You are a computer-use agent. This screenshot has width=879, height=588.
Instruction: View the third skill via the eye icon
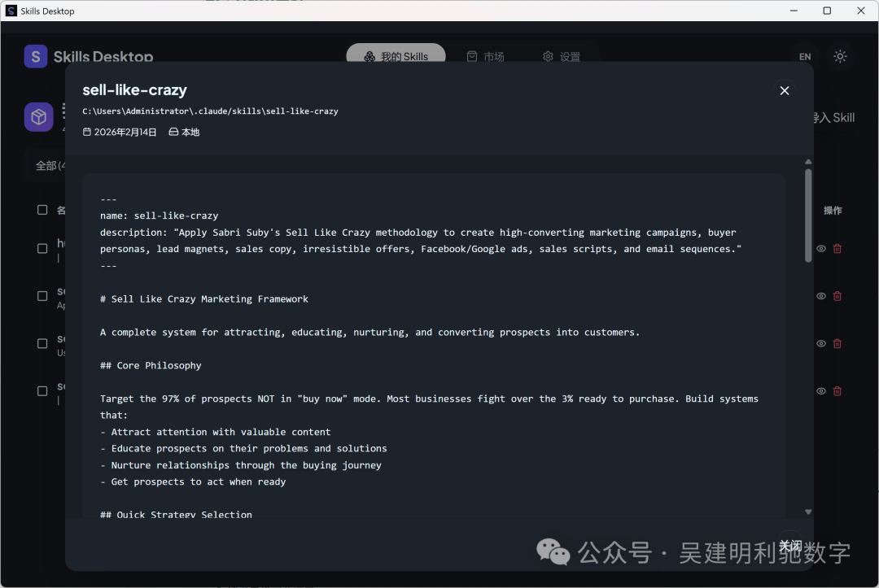point(820,344)
